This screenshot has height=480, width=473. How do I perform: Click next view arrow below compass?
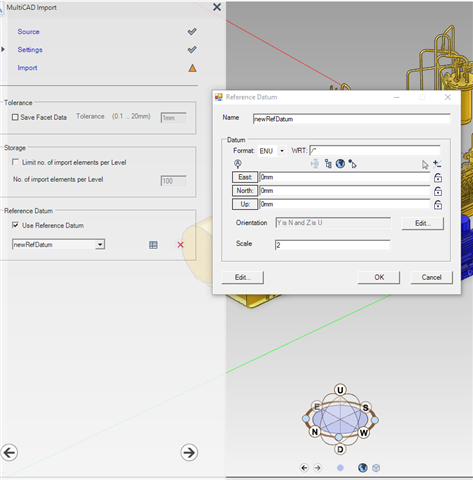318,468
